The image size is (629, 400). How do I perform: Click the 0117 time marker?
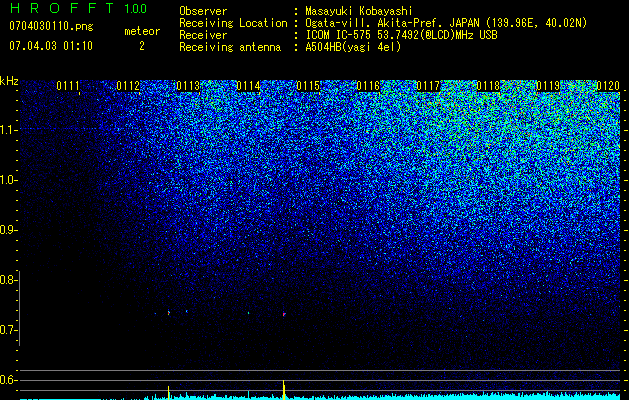coord(428,86)
